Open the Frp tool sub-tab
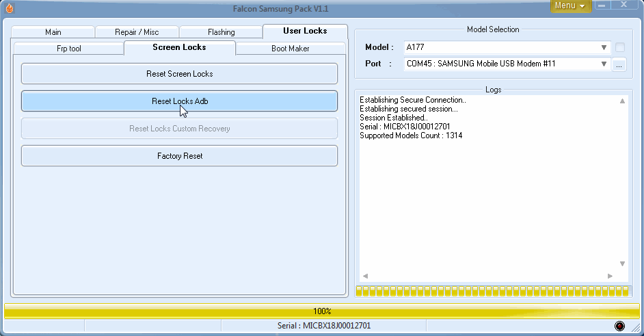The height and width of the screenshot is (336, 644). pos(68,49)
